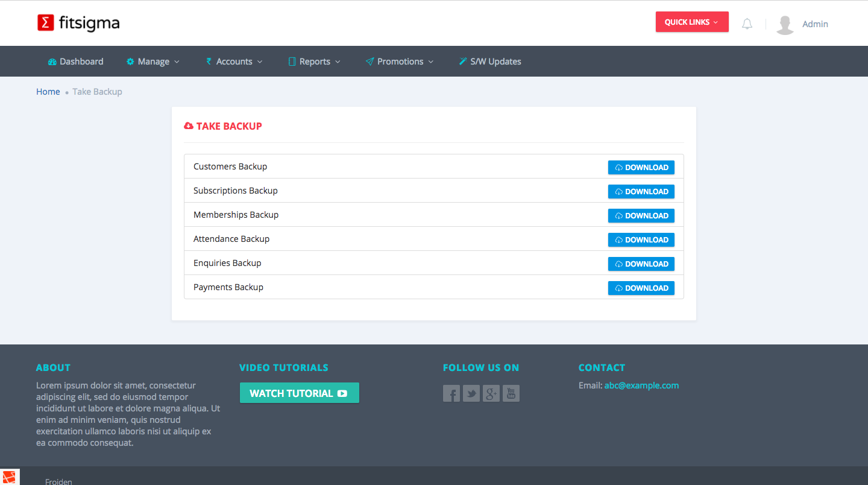Screen dimensions: 868x485
Task: Click the abc@example.com email link
Action: (x=641, y=385)
